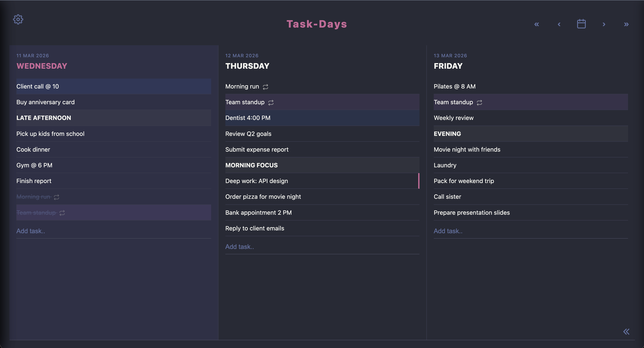Mark 'Buy anniversary card' as complete
The height and width of the screenshot is (348, 644).
pos(45,102)
